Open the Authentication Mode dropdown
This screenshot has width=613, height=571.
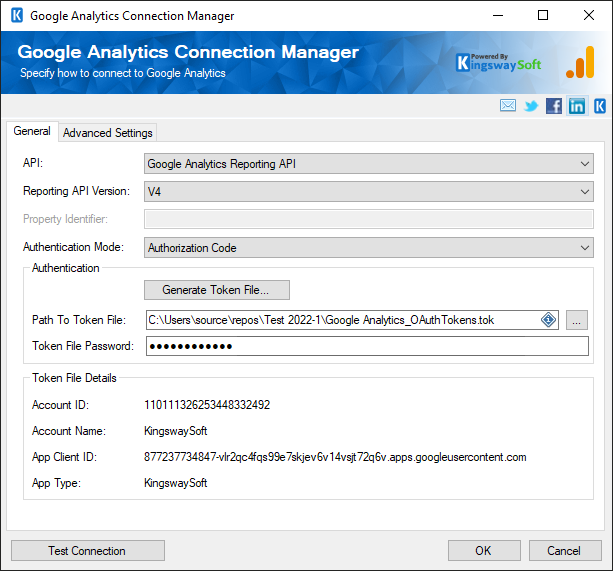click(369, 248)
